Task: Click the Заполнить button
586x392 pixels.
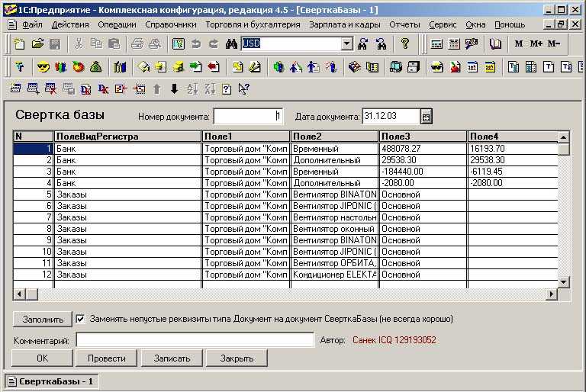Action: (x=43, y=320)
